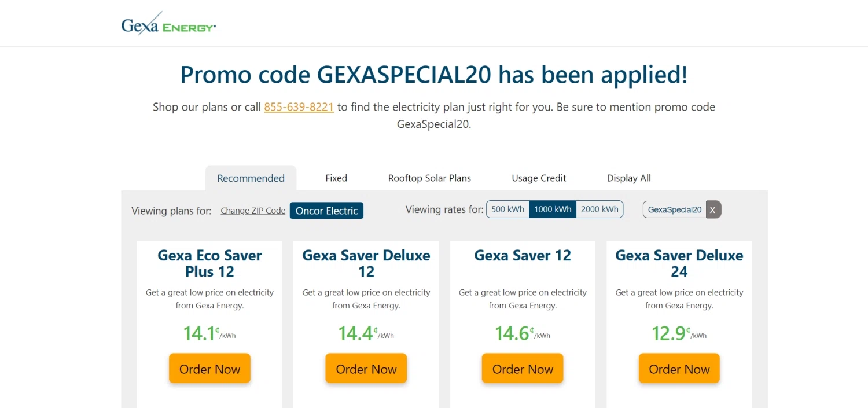Order the Gexa Saver 12 plan

[x=523, y=369]
